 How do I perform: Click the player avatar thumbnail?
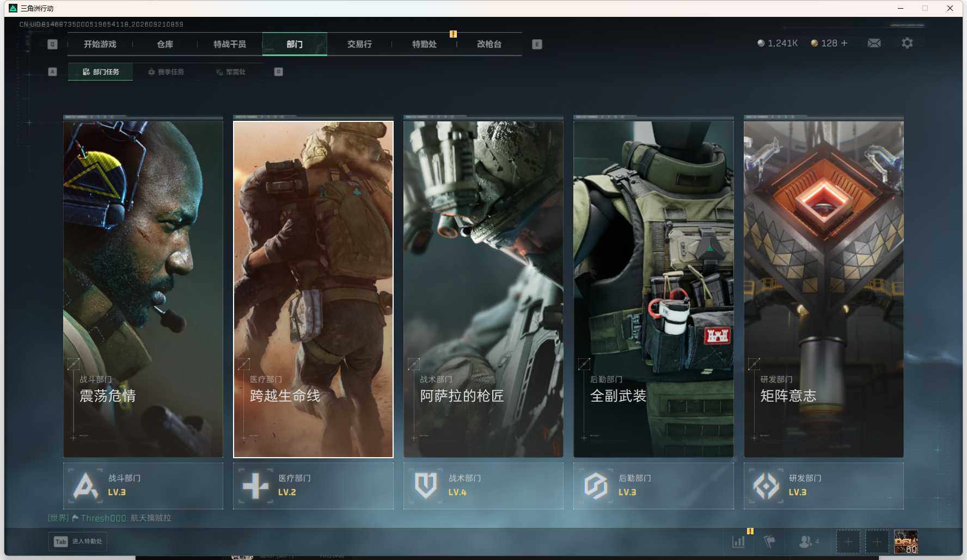tap(906, 541)
